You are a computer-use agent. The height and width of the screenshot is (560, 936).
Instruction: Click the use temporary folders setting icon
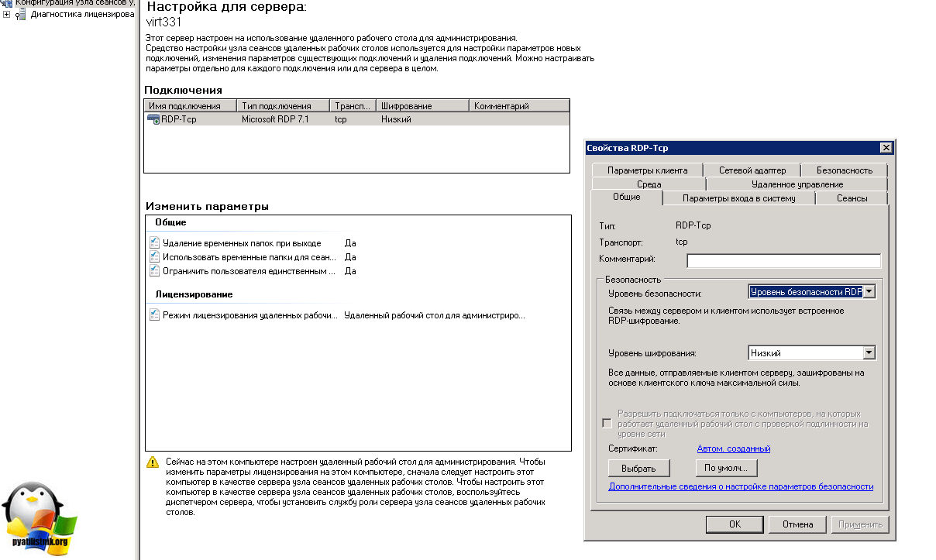pyautogui.click(x=154, y=257)
